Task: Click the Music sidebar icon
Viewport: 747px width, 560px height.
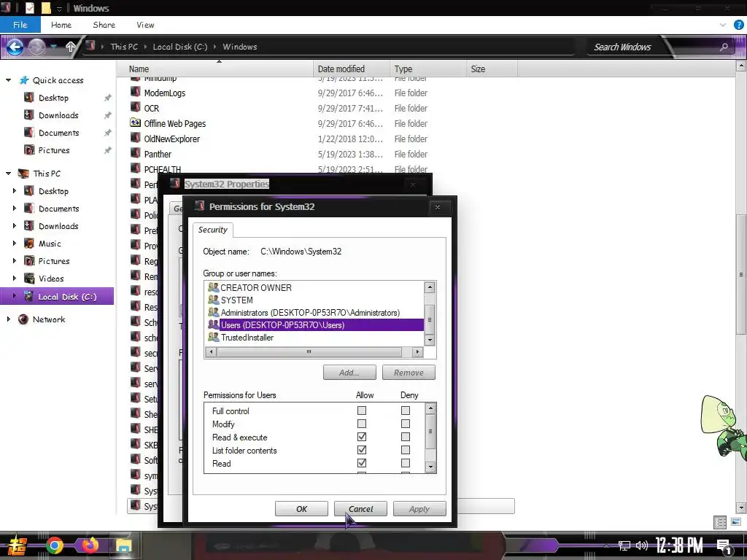Action: point(29,244)
